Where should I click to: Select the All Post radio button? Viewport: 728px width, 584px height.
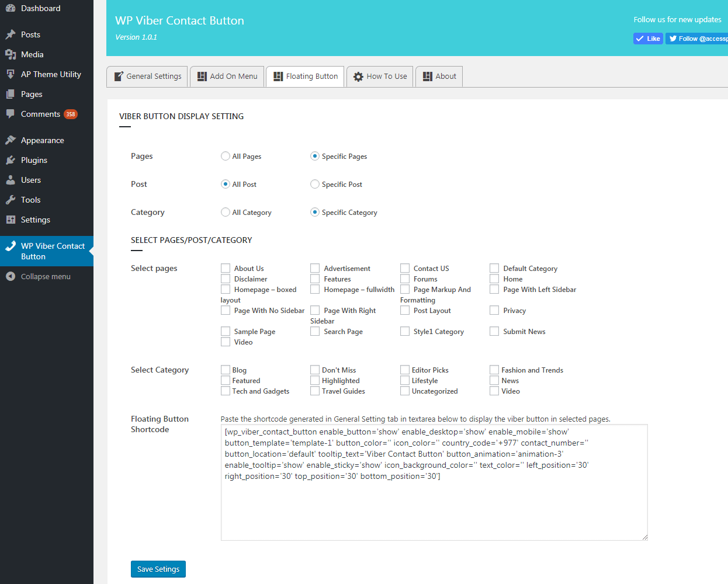click(x=226, y=184)
